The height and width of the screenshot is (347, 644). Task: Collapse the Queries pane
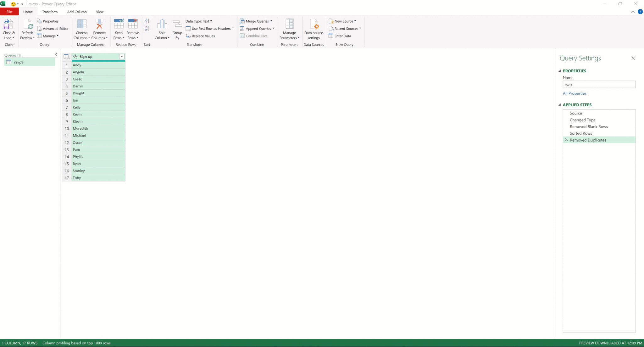click(x=56, y=54)
